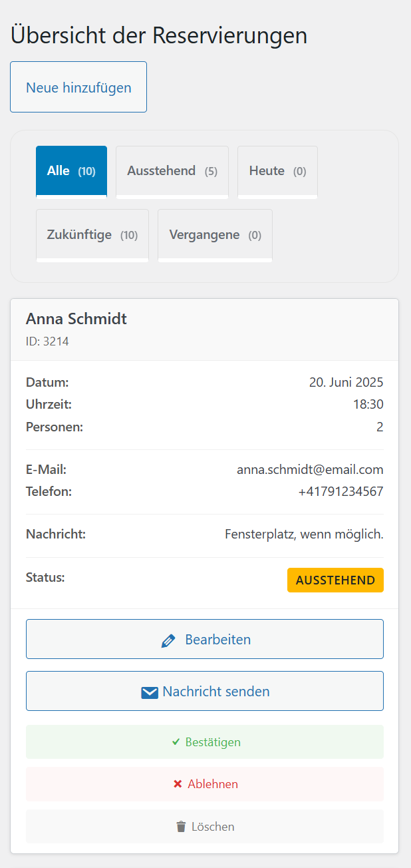Click the Status label

pos(45,577)
